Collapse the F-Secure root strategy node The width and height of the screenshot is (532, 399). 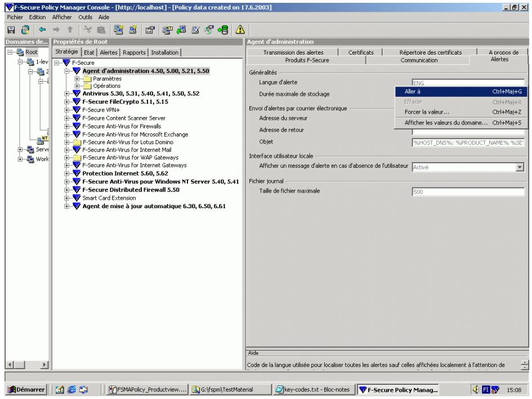click(57, 63)
